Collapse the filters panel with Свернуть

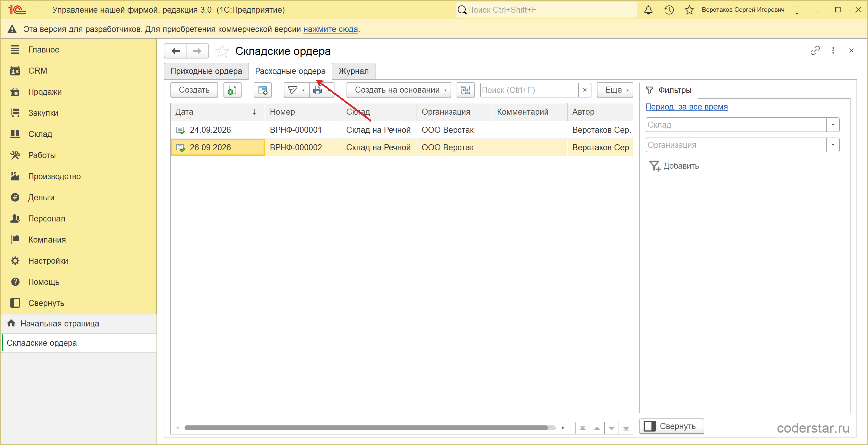point(672,426)
